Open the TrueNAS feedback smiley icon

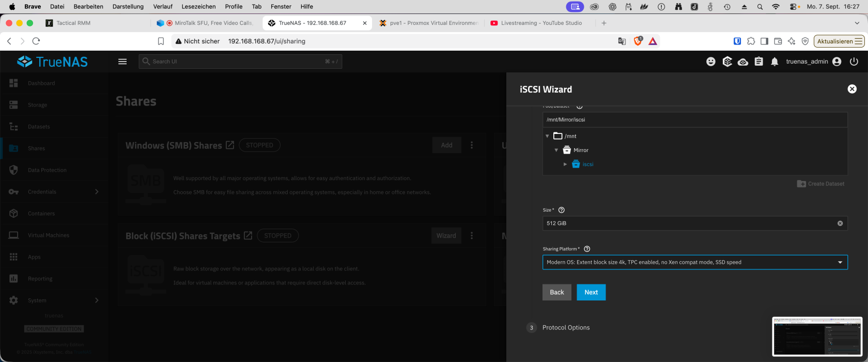pyautogui.click(x=711, y=62)
